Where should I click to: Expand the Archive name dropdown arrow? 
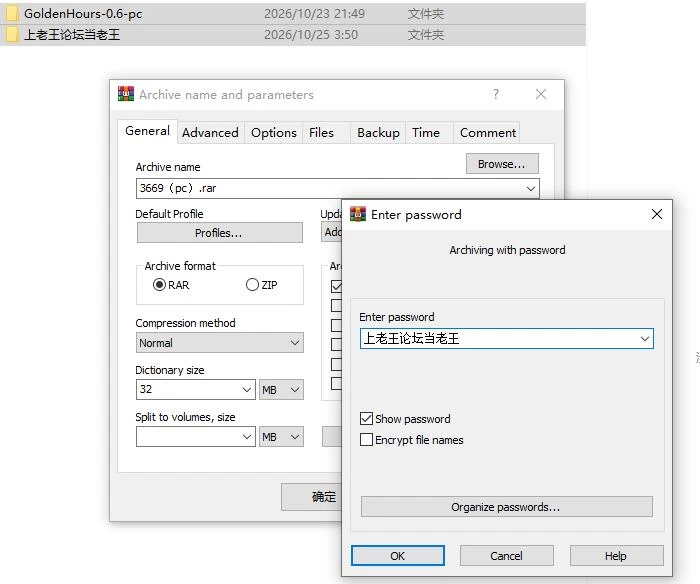(530, 188)
